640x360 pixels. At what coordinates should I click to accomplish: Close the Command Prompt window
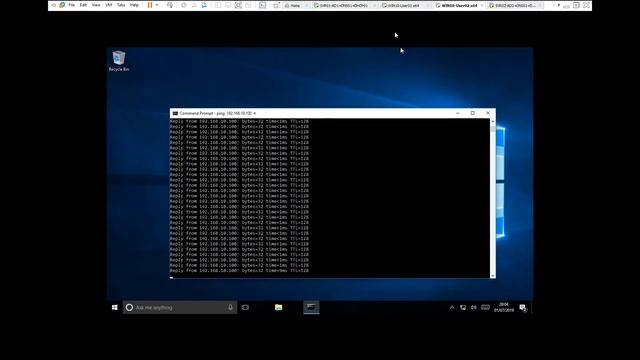pyautogui.click(x=488, y=113)
